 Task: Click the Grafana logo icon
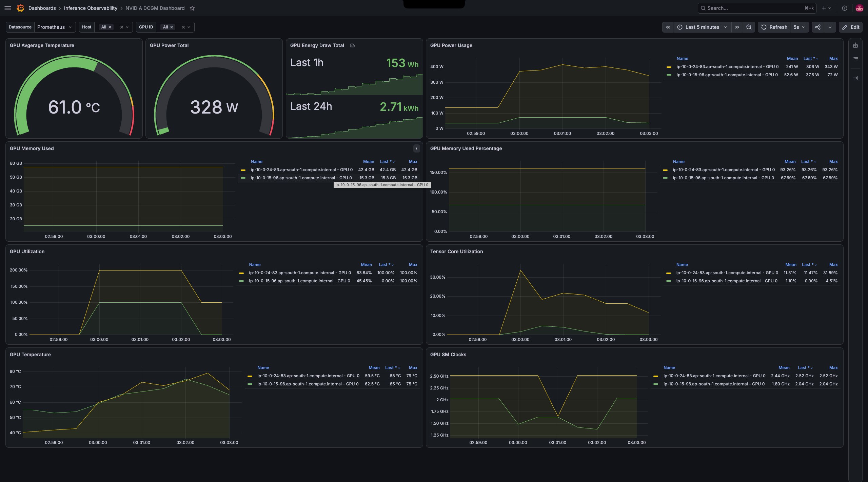pos(20,8)
